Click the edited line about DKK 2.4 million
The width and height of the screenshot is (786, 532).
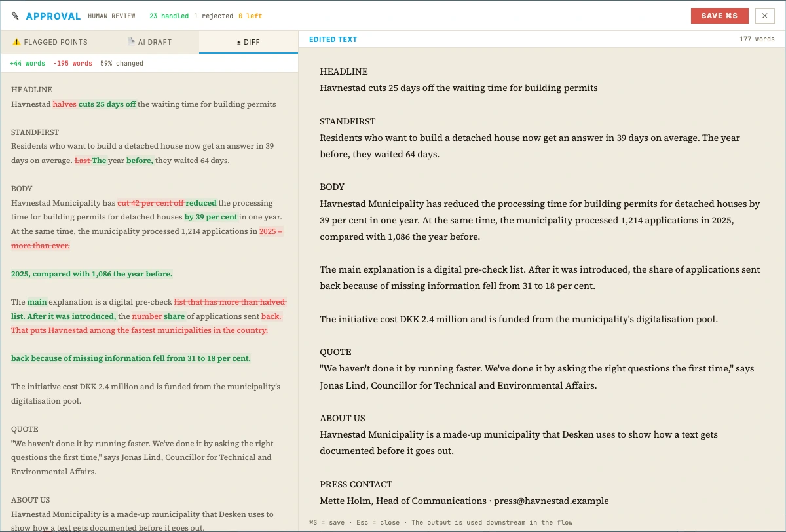(x=519, y=319)
